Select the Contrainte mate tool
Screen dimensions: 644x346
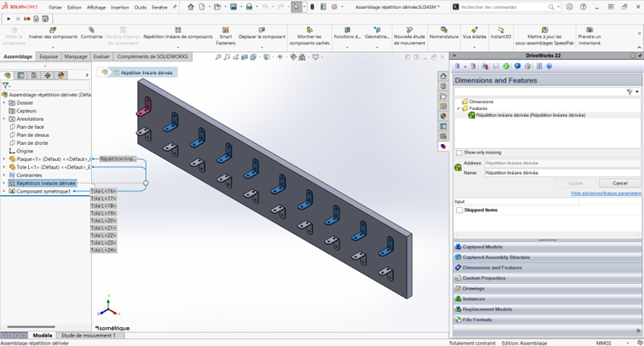click(92, 33)
